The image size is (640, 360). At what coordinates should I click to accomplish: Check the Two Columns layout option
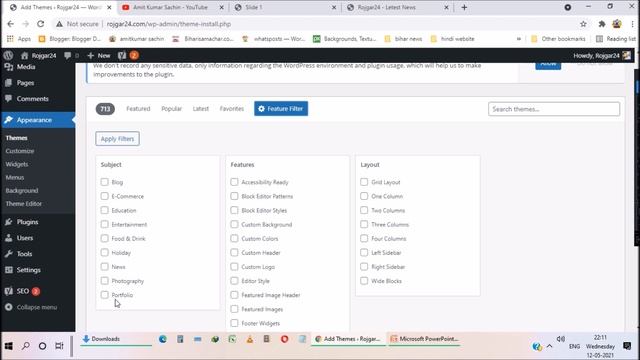coord(364,210)
